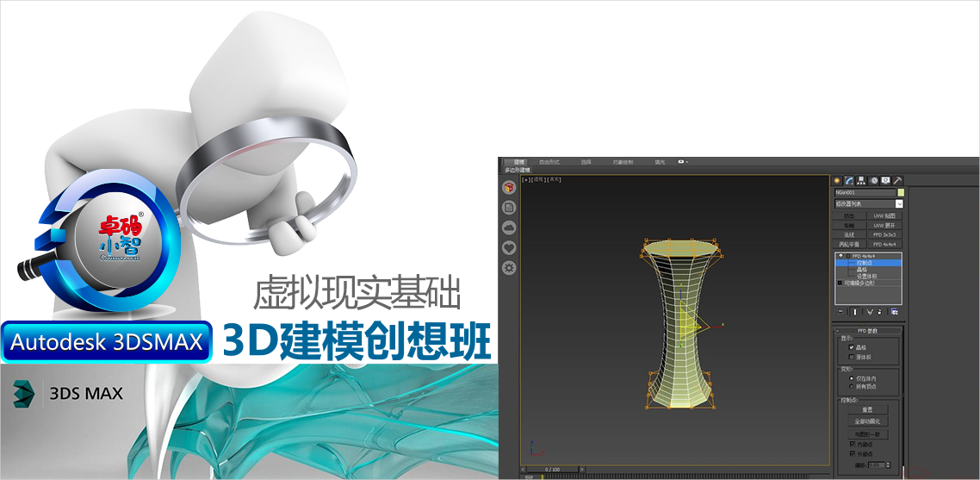This screenshot has height=480, width=980.
Task: Select the 仅在体内 radio button
Action: [x=851, y=378]
